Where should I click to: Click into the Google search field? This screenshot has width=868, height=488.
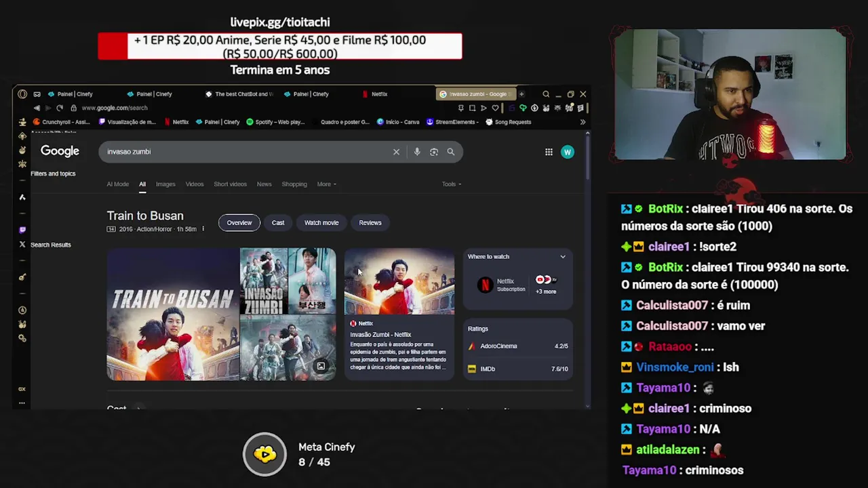tap(248, 152)
